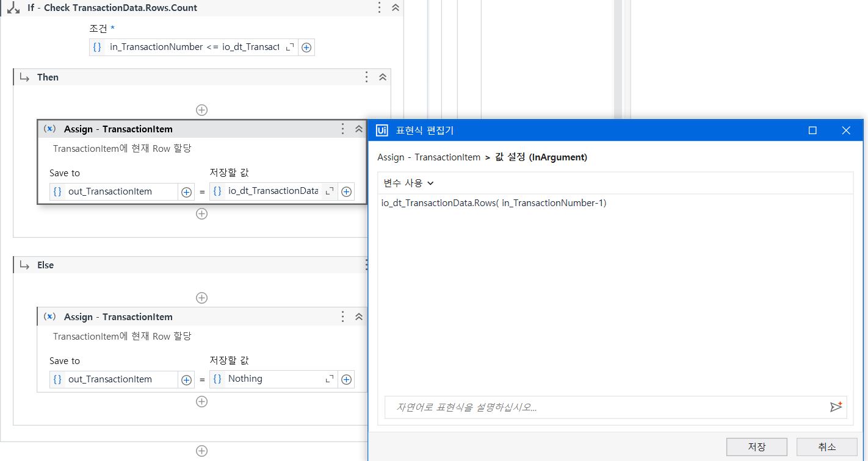Add an activity below the Else Assign

coord(201,401)
